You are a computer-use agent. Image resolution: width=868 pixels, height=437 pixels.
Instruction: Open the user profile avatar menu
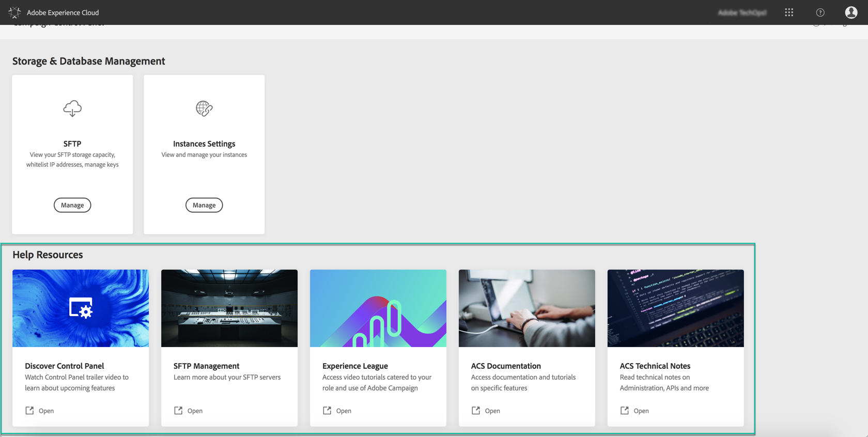tap(851, 12)
